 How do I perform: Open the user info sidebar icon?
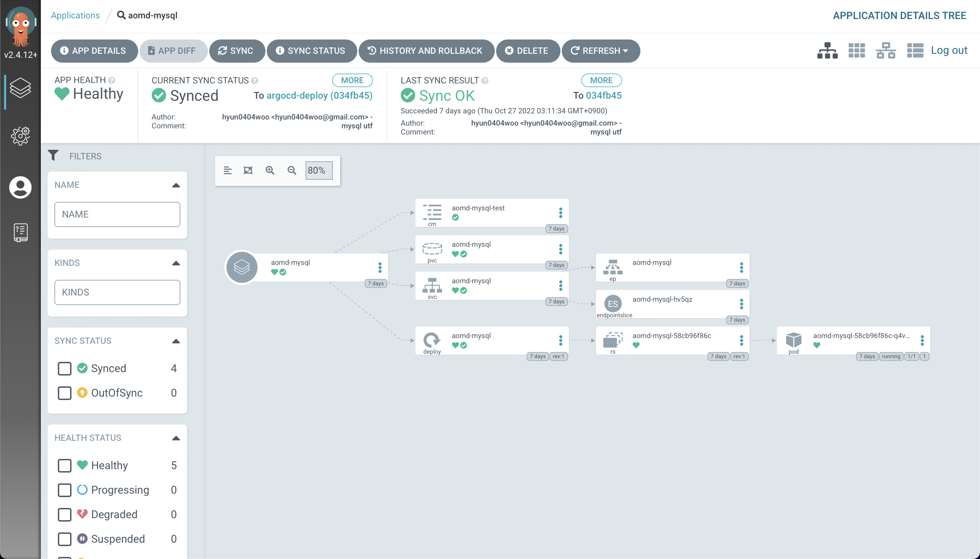[x=20, y=187]
